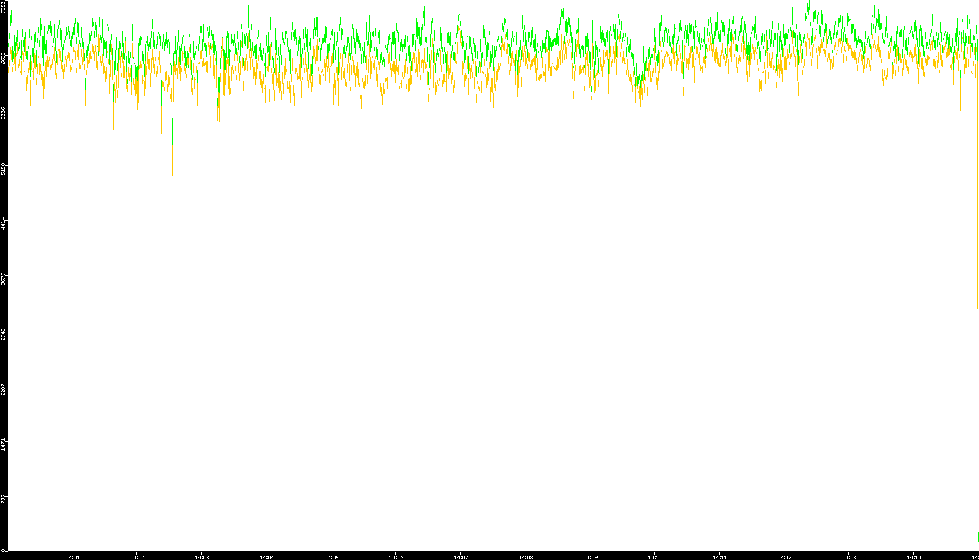Viewport: 979px width, 560px height.
Task: Click the 14:01 time label
Action: (72, 557)
